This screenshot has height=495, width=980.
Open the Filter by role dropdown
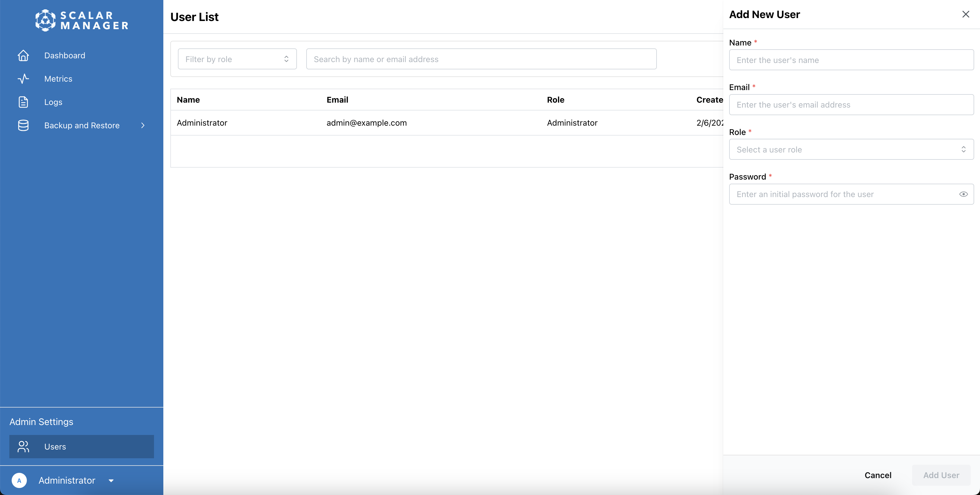[x=237, y=59]
